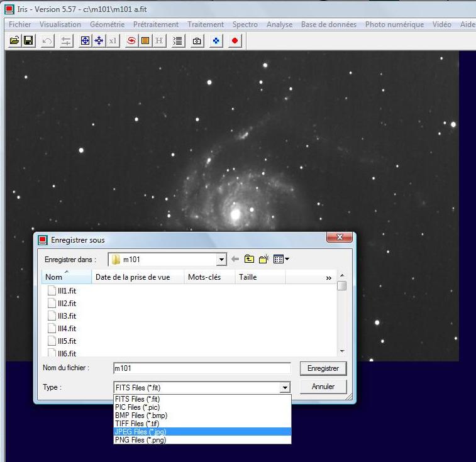This screenshot has width=476, height=462.
Task: Select JPEG Files (*.jpg) option
Action: [202, 432]
